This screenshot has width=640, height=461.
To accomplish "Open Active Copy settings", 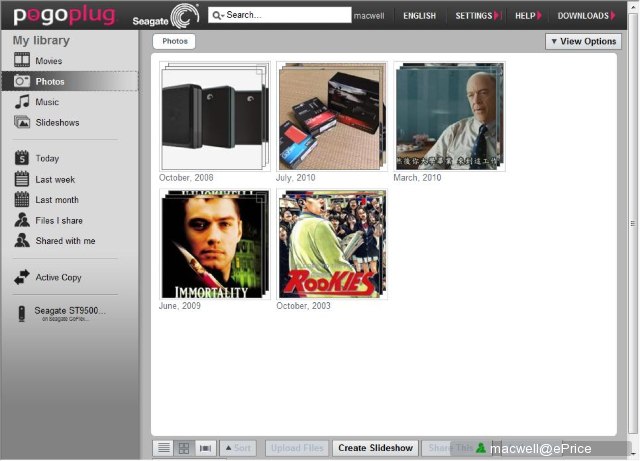I will pos(58,277).
